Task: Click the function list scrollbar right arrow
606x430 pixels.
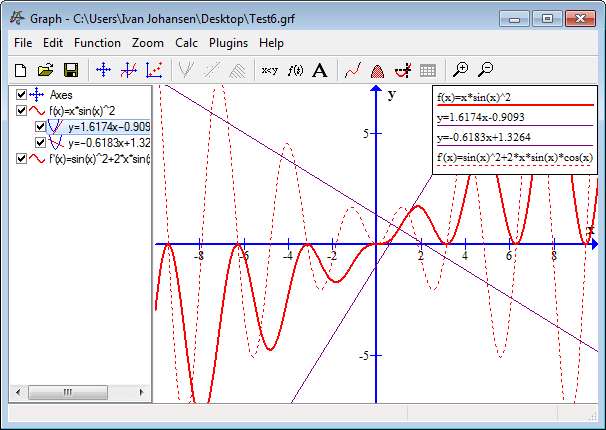Action: tap(141, 392)
